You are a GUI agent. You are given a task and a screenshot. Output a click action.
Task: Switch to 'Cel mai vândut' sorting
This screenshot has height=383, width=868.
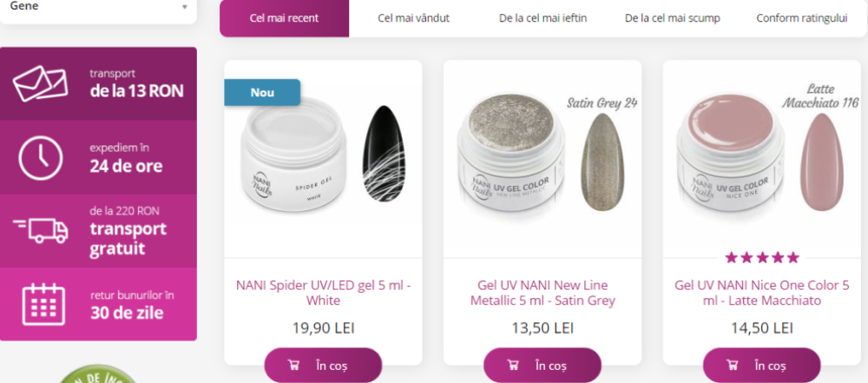tap(413, 18)
